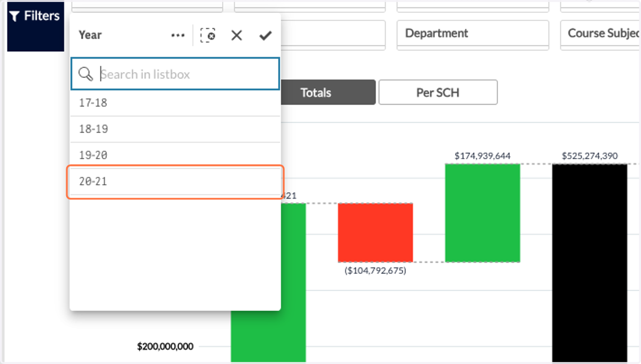Viewport: 641px width, 364px height.
Task: Select year 19-20 in the list
Action: coord(175,155)
